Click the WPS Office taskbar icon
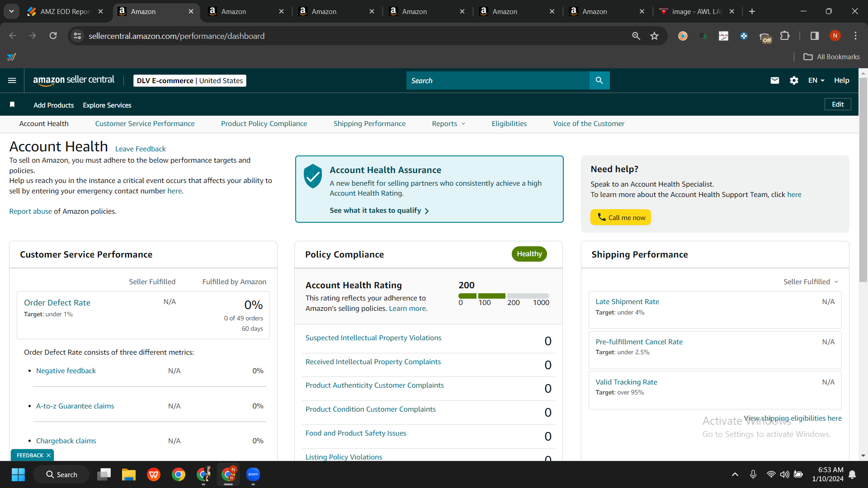Screen dimensions: 868x488 point(154,474)
